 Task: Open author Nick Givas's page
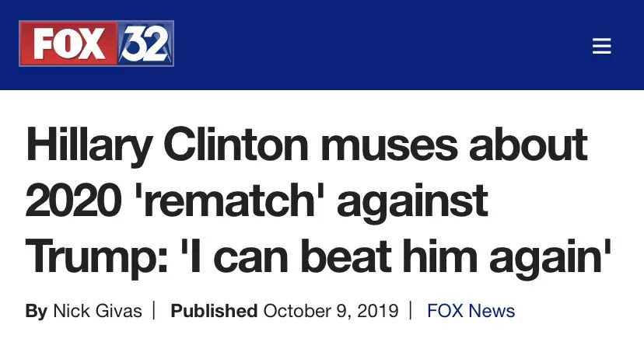click(x=97, y=311)
